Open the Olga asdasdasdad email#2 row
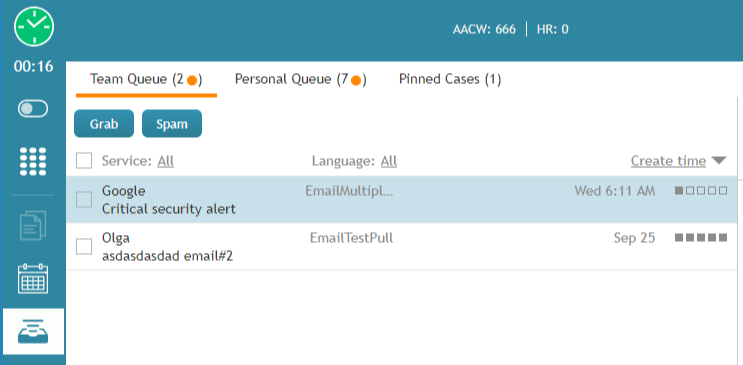Image resolution: width=743 pixels, height=365 pixels. pos(402,246)
